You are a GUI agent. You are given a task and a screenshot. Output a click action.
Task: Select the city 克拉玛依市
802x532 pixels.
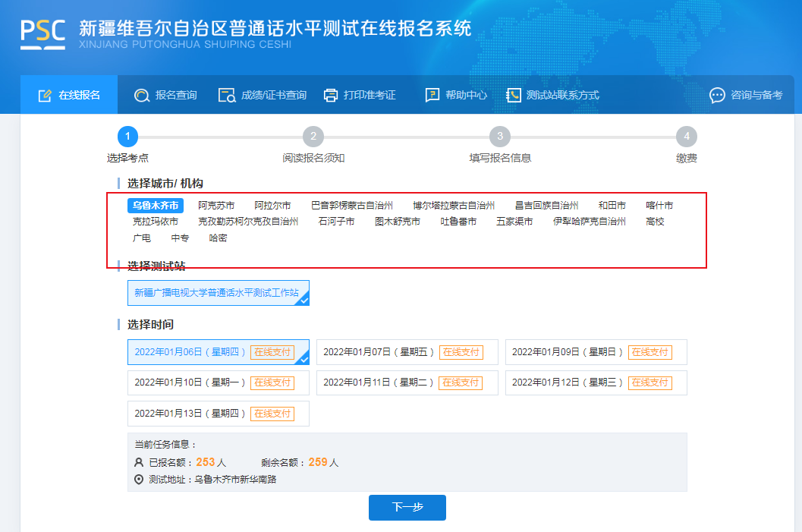[156, 222]
